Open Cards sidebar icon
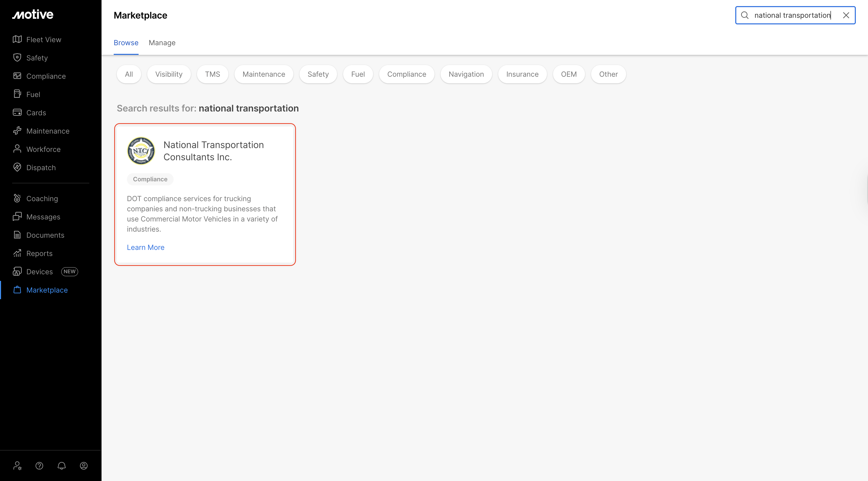Image resolution: width=868 pixels, height=481 pixels. [x=17, y=113]
